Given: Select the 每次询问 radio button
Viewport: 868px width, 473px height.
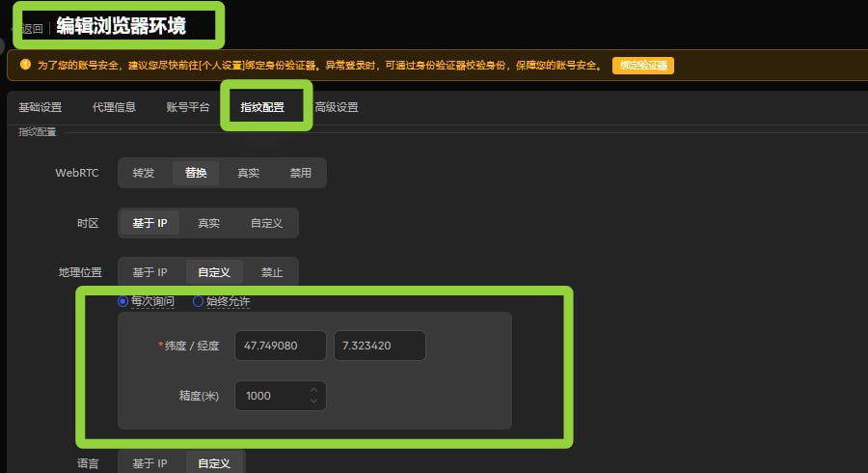Looking at the screenshot, I should pyautogui.click(x=122, y=301).
